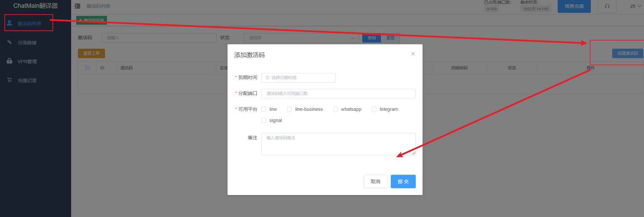Screen dimensions: 644x217
Task: Click the 重置 reset button
Action: (390, 38)
